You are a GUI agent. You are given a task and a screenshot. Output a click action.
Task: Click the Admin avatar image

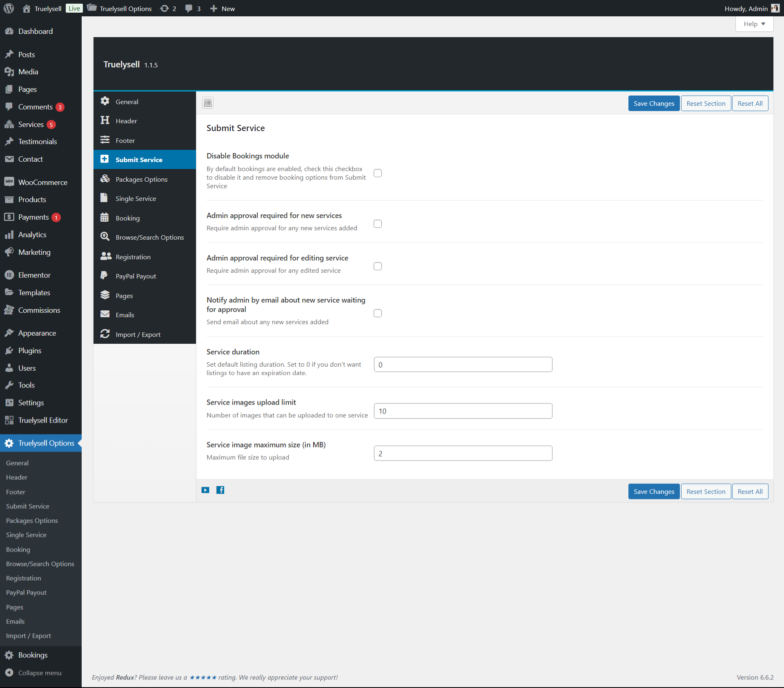pos(775,9)
